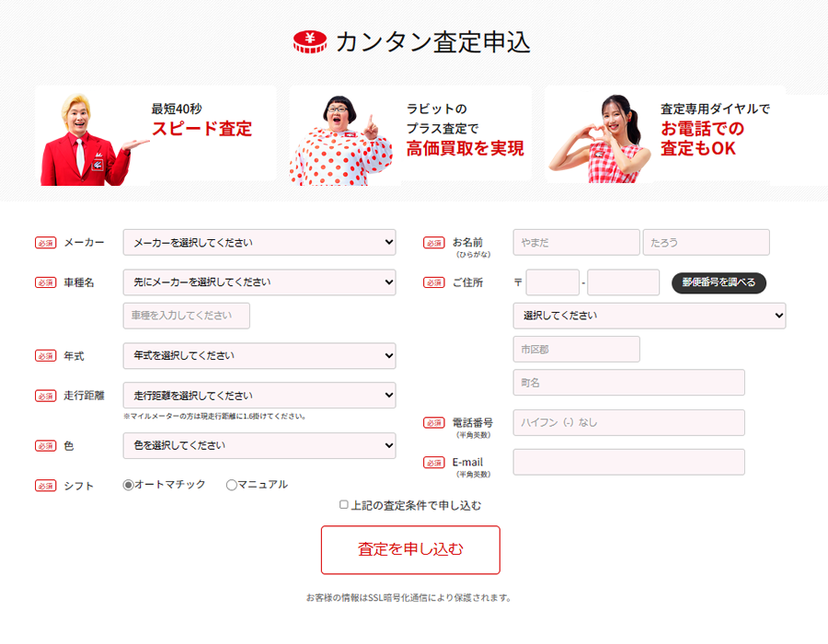The width and height of the screenshot is (828, 644).
Task: Select the マニュアル radio button
Action: point(232,485)
